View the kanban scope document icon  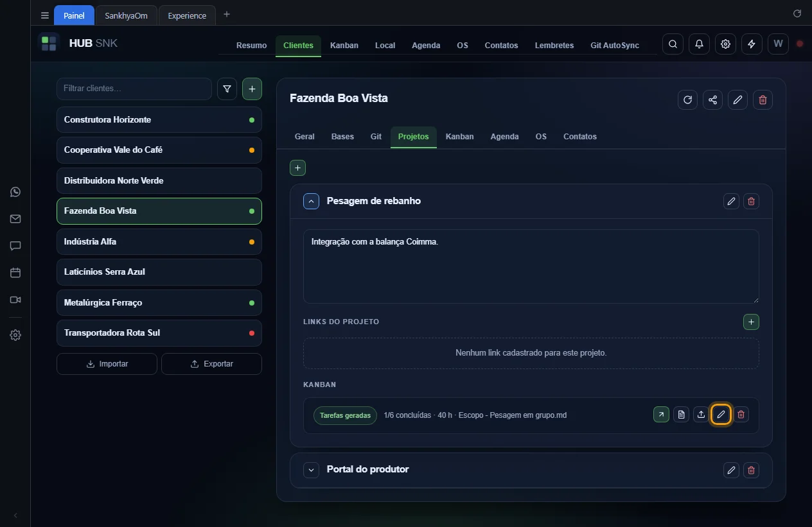(681, 415)
